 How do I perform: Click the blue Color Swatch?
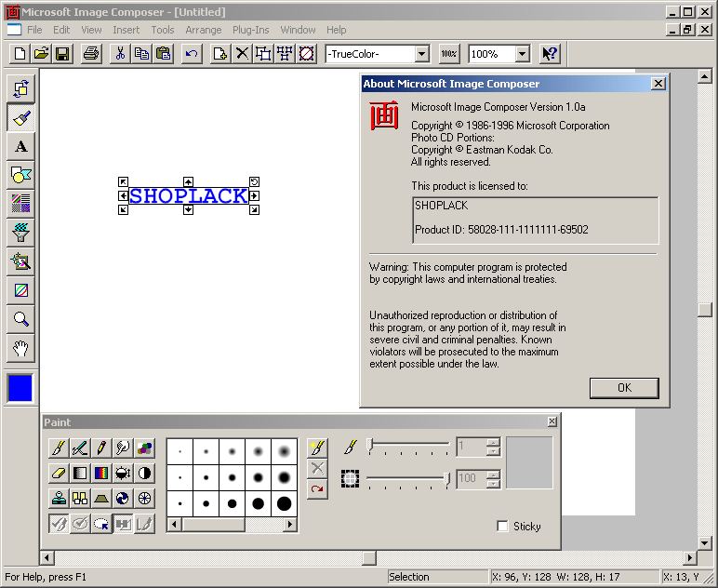(x=20, y=388)
